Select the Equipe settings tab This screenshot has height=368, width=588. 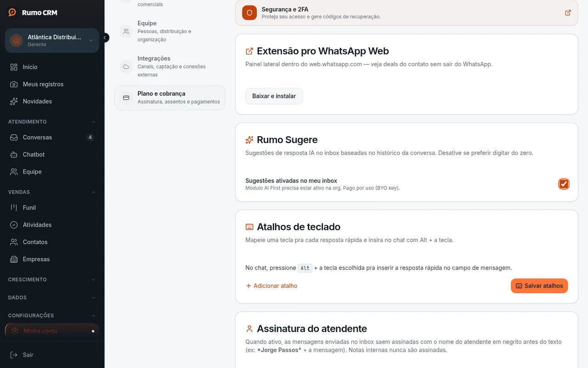[x=170, y=31]
